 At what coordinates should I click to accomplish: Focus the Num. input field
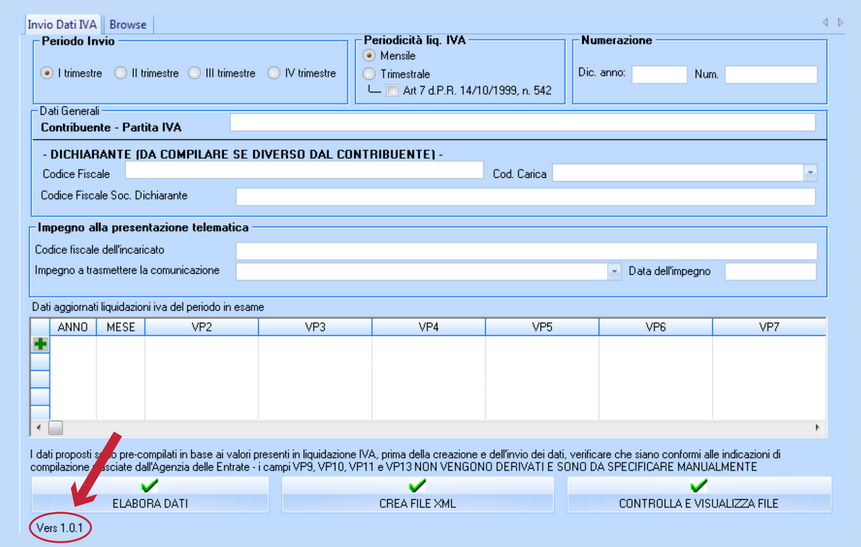[771, 75]
